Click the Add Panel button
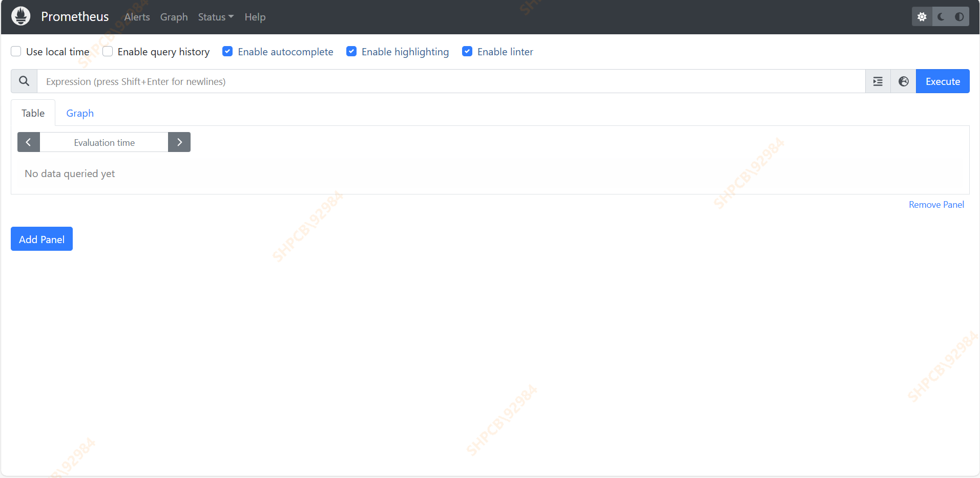This screenshot has width=980, height=478. [x=41, y=239]
